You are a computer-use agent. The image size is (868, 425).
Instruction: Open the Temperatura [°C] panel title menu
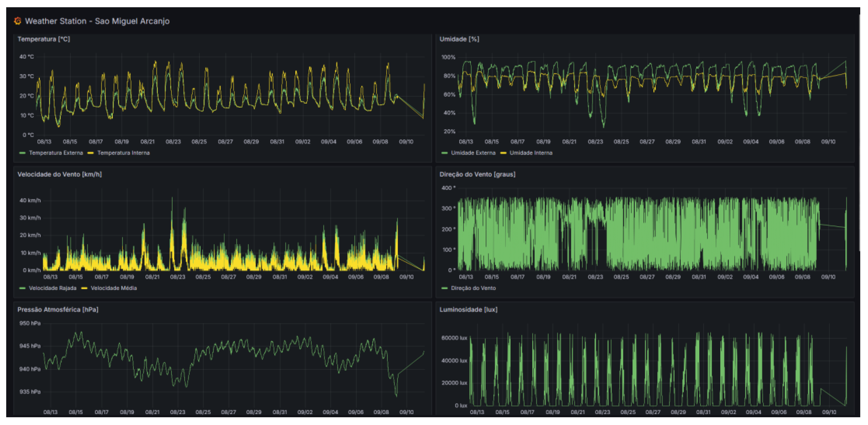pos(44,39)
